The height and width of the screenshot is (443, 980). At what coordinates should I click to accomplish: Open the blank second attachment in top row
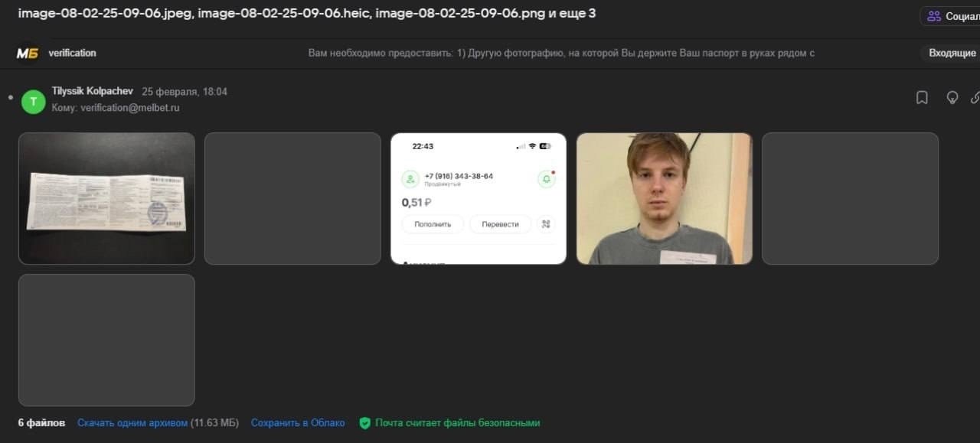click(292, 199)
